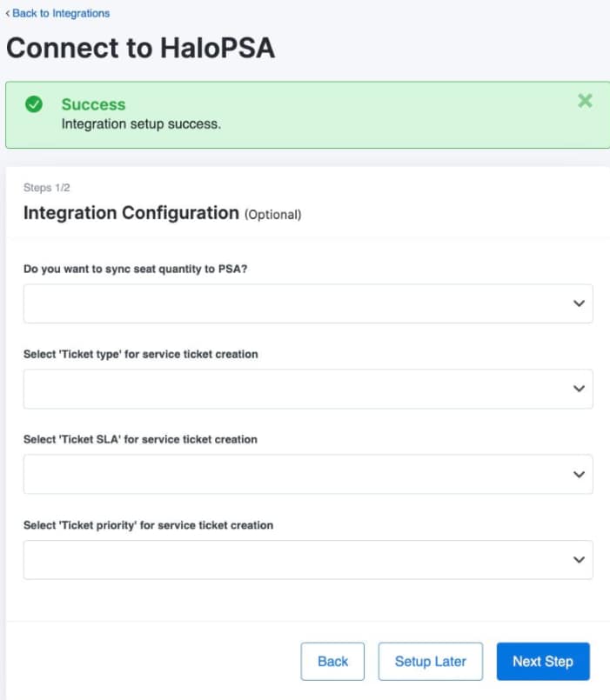Click the 'Next Step' button
610x700 pixels.
point(543,661)
